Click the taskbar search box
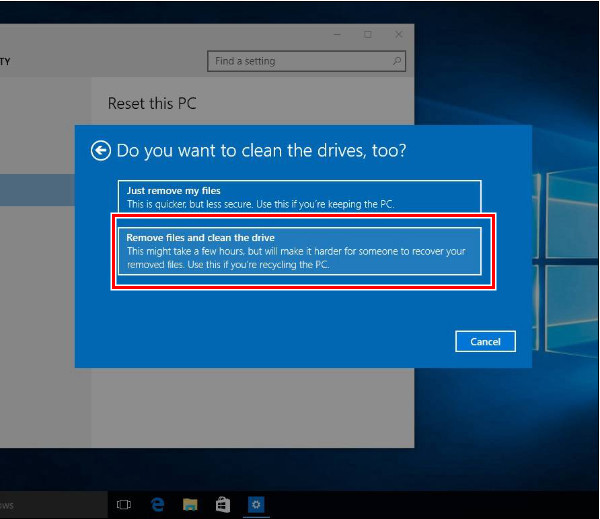The height and width of the screenshot is (519, 600). pyautogui.click(x=54, y=505)
